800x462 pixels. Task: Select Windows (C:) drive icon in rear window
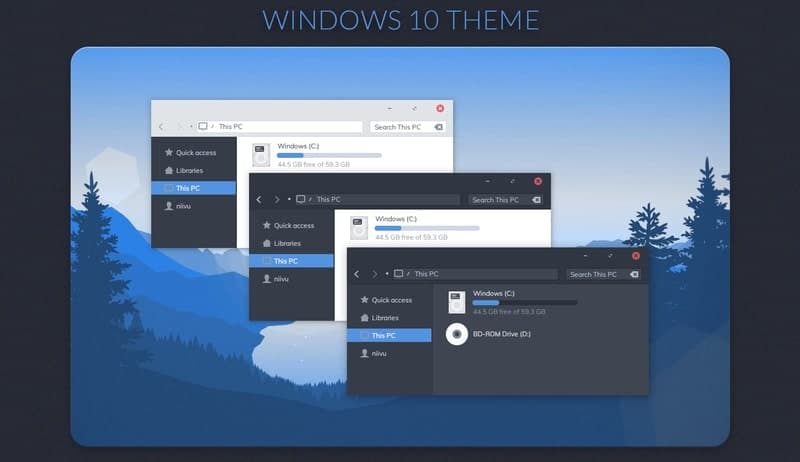pyautogui.click(x=261, y=155)
